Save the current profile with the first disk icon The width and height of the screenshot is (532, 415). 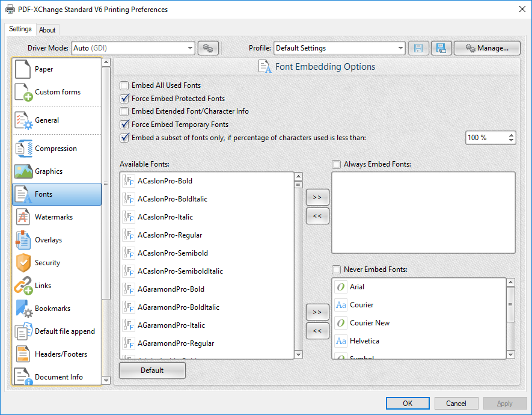[418, 48]
